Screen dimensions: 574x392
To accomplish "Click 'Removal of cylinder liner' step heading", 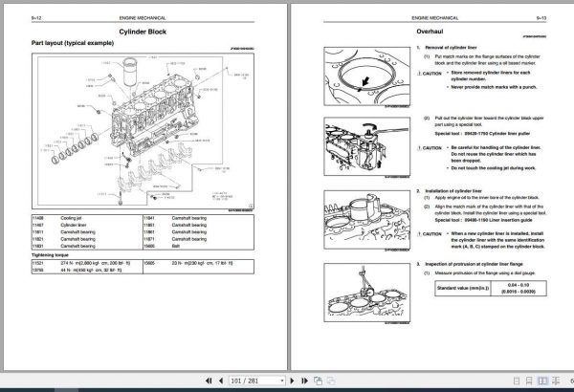I will tap(451, 48).
